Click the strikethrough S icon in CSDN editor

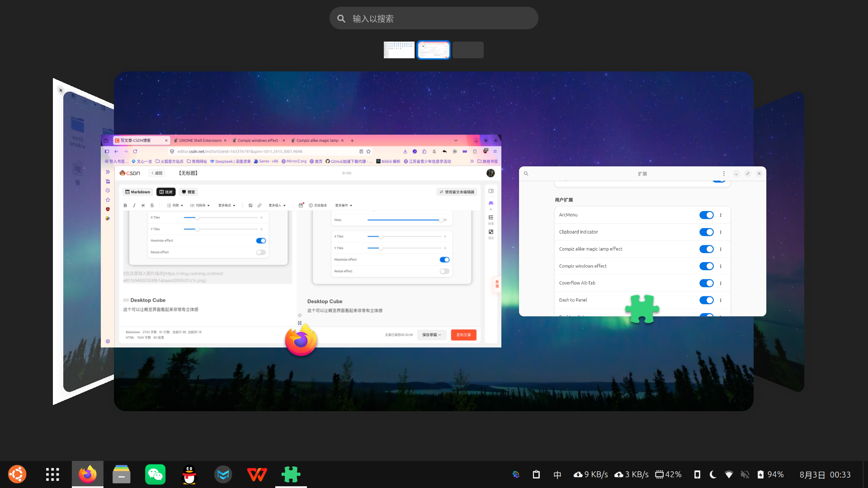pyautogui.click(x=152, y=206)
